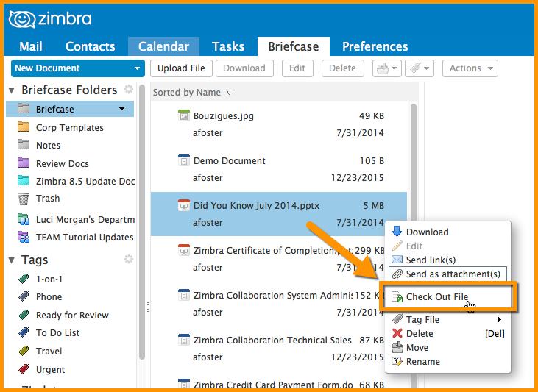The height and width of the screenshot is (392, 538).
Task: Click the folder tree vertical scrollbar
Action: coord(142,222)
